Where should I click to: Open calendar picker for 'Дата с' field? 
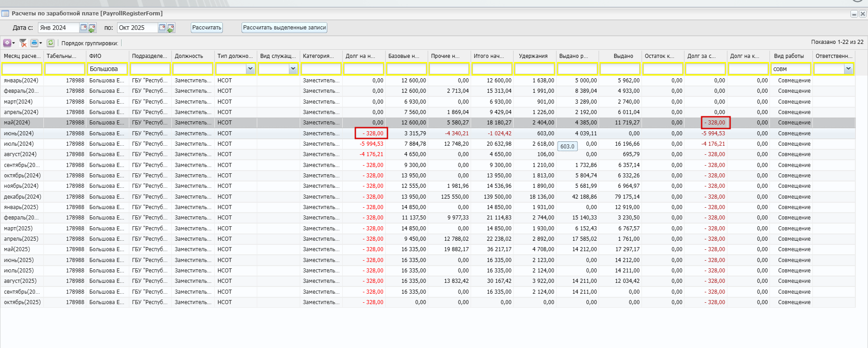84,28
